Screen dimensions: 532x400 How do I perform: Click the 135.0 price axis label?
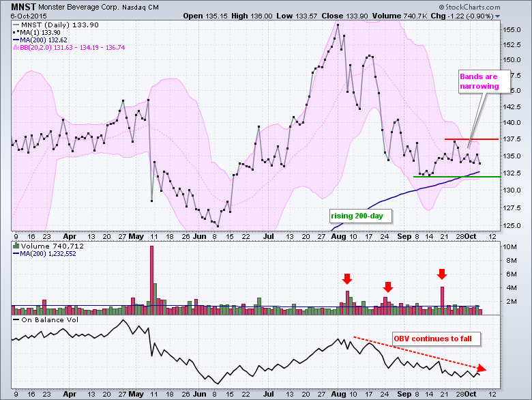pos(512,156)
